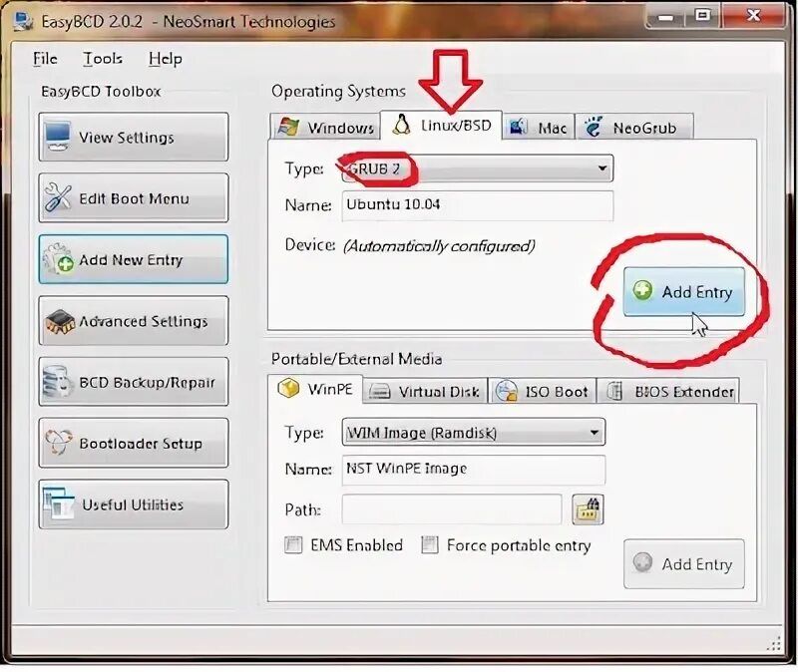The width and height of the screenshot is (798, 672).
Task: Click the yellow box icon on WinPE tab
Action: click(x=288, y=388)
